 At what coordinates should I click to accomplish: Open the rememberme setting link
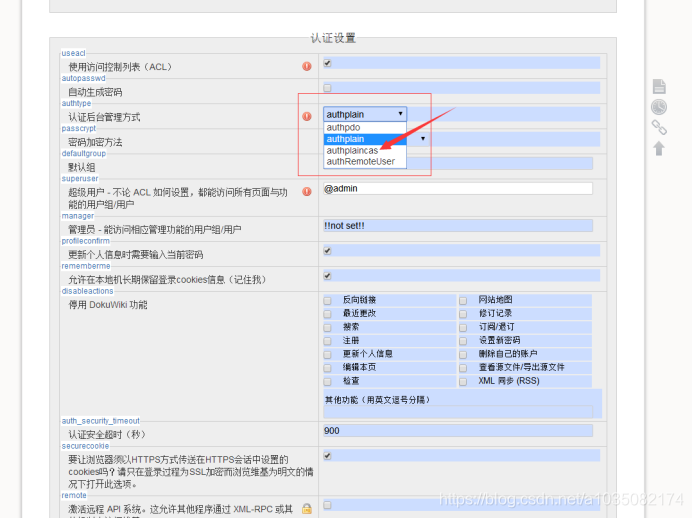click(x=86, y=266)
